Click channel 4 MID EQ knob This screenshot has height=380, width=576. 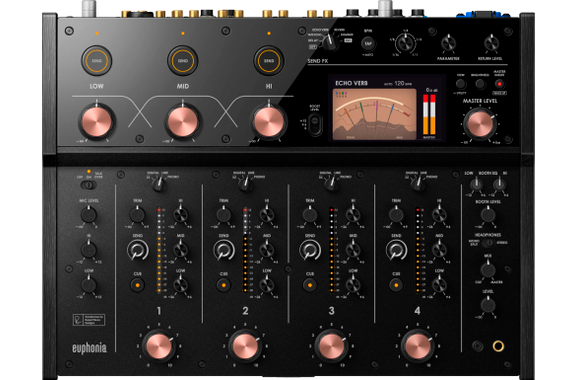coord(439,250)
